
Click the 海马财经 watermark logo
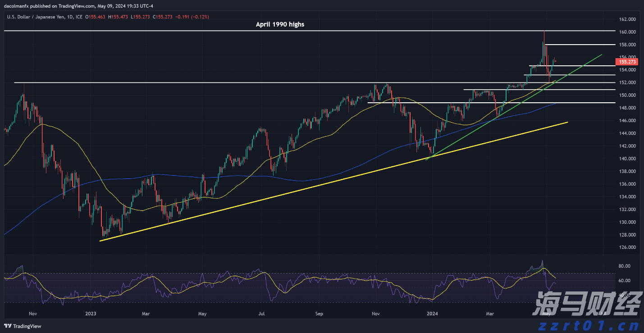click(585, 304)
